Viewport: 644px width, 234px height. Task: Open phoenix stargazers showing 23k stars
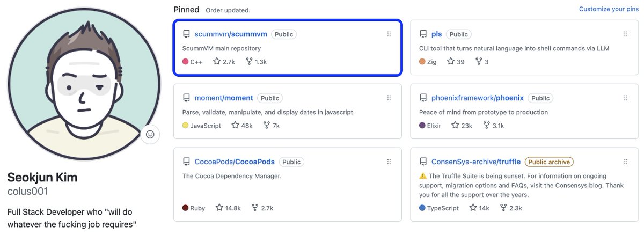(x=462, y=126)
